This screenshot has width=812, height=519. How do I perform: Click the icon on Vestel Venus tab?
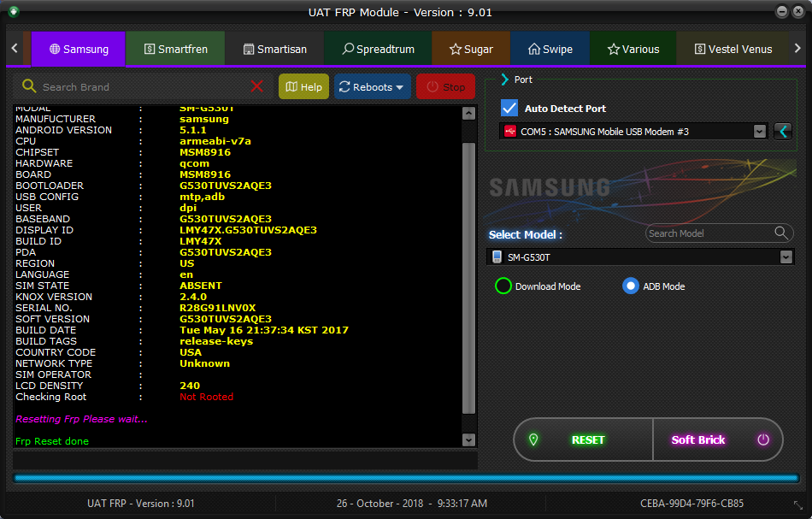point(700,50)
